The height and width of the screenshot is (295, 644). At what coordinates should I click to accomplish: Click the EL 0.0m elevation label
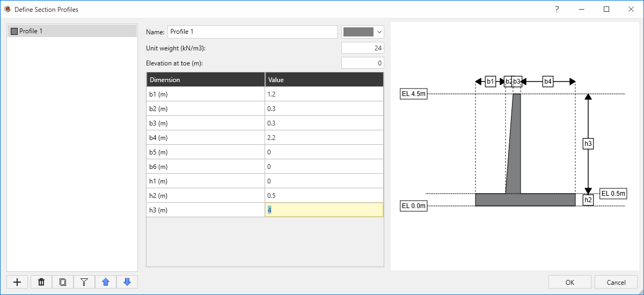point(413,206)
